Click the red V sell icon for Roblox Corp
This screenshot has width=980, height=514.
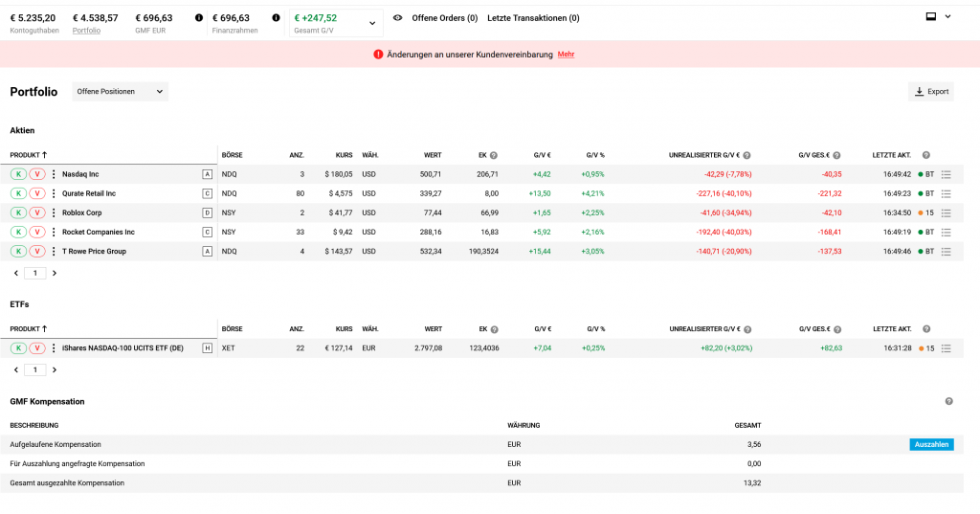[x=37, y=212]
